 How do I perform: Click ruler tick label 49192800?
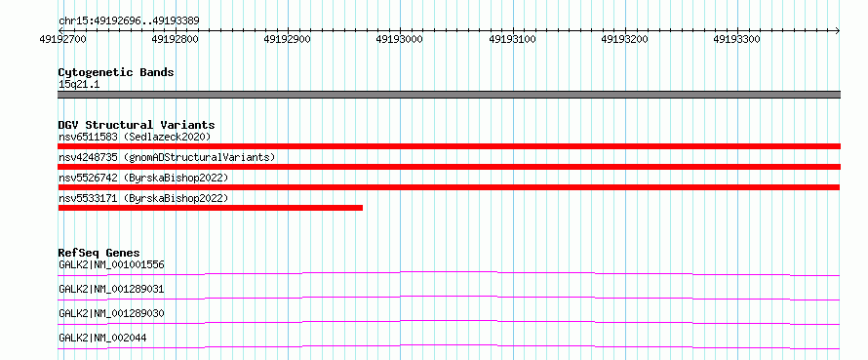175,39
